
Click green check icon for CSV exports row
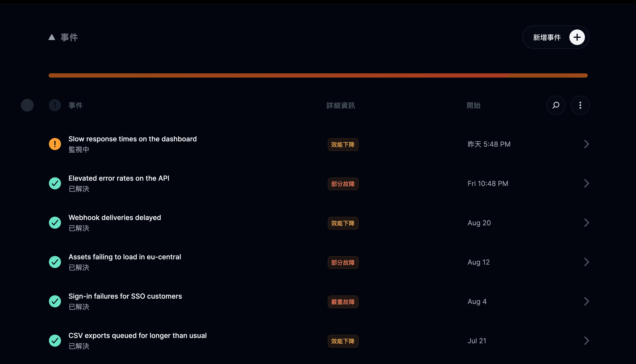click(x=55, y=341)
